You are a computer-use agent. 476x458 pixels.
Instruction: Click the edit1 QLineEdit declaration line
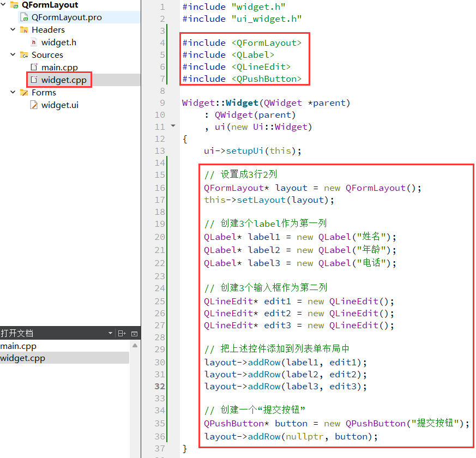coord(299,302)
